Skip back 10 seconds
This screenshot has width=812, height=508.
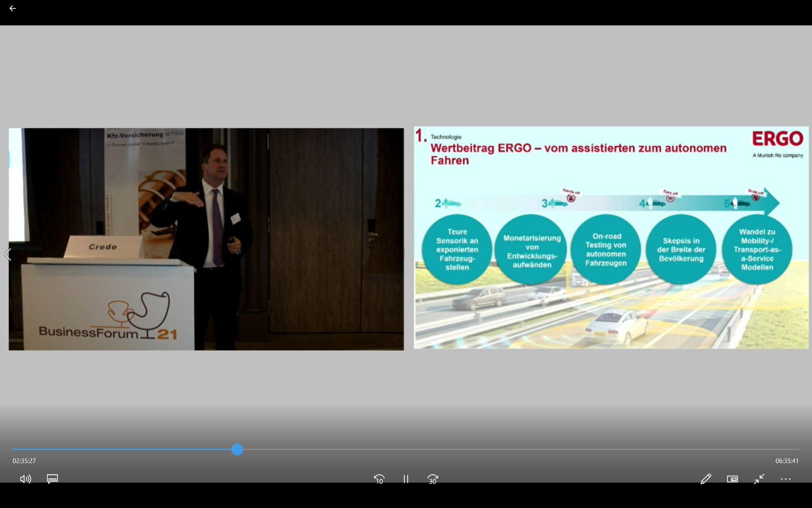point(379,479)
